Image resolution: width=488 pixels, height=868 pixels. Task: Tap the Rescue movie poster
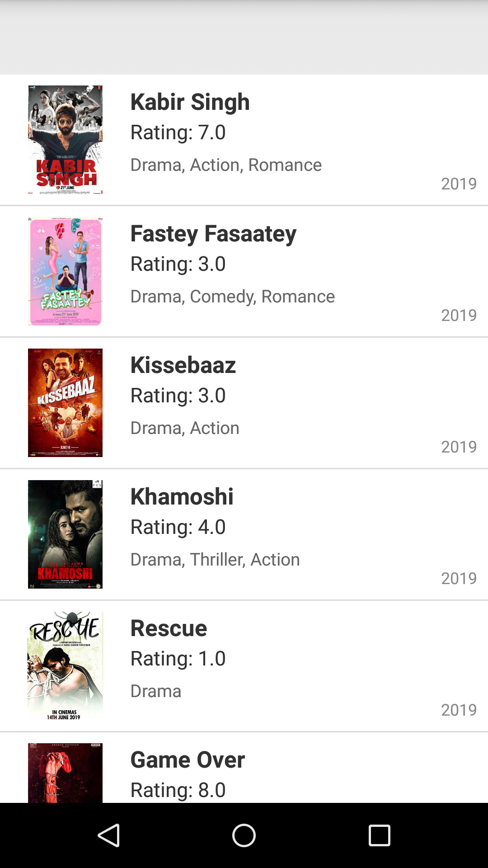[x=65, y=666]
